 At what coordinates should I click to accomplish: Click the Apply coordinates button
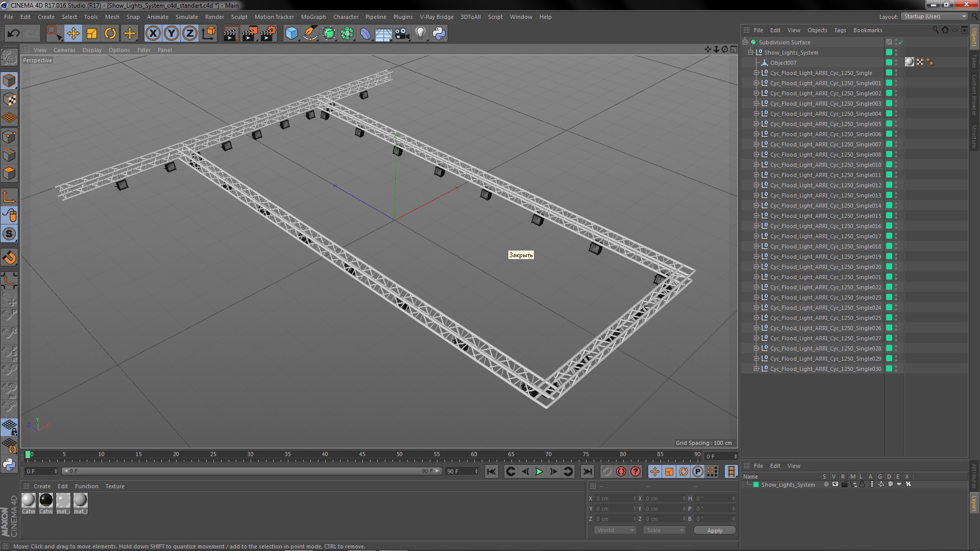[715, 530]
